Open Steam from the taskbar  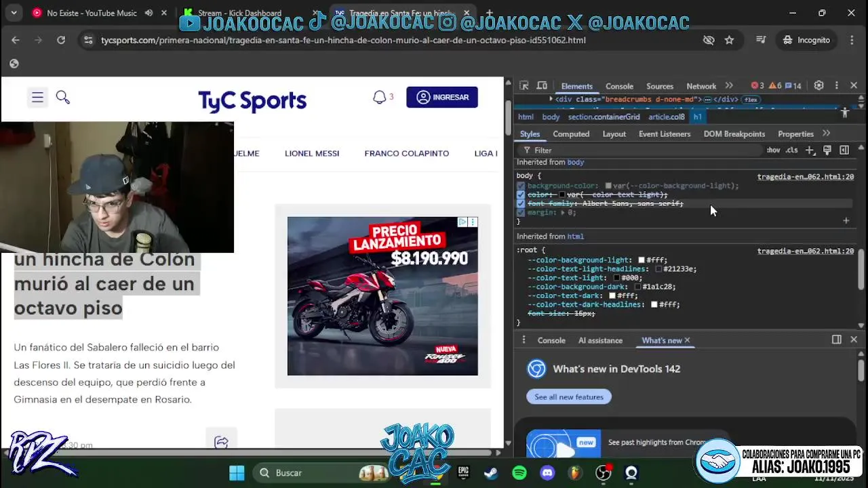pyautogui.click(x=491, y=472)
